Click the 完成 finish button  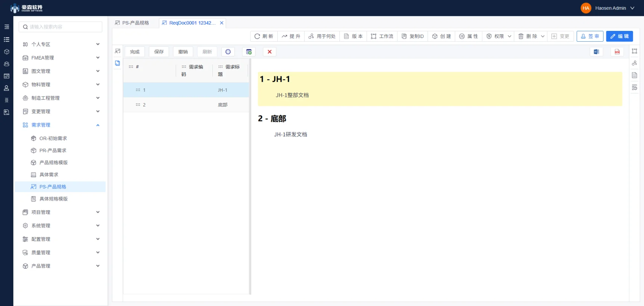point(135,52)
